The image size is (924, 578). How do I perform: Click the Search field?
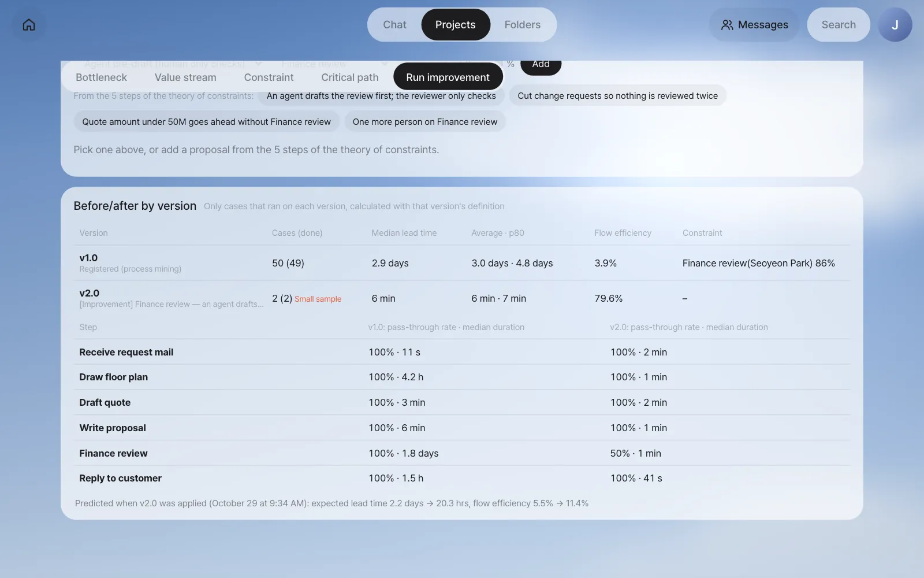[839, 25]
